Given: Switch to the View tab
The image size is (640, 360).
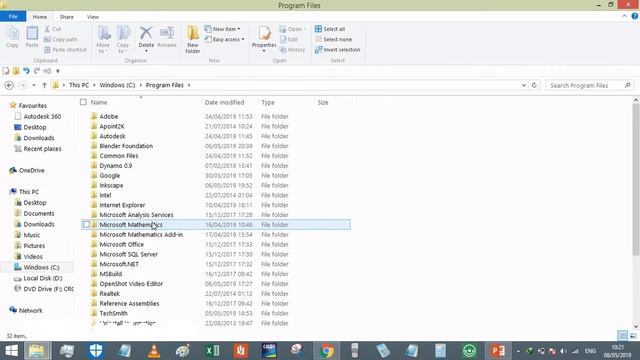Looking at the screenshot, I should tap(93, 17).
